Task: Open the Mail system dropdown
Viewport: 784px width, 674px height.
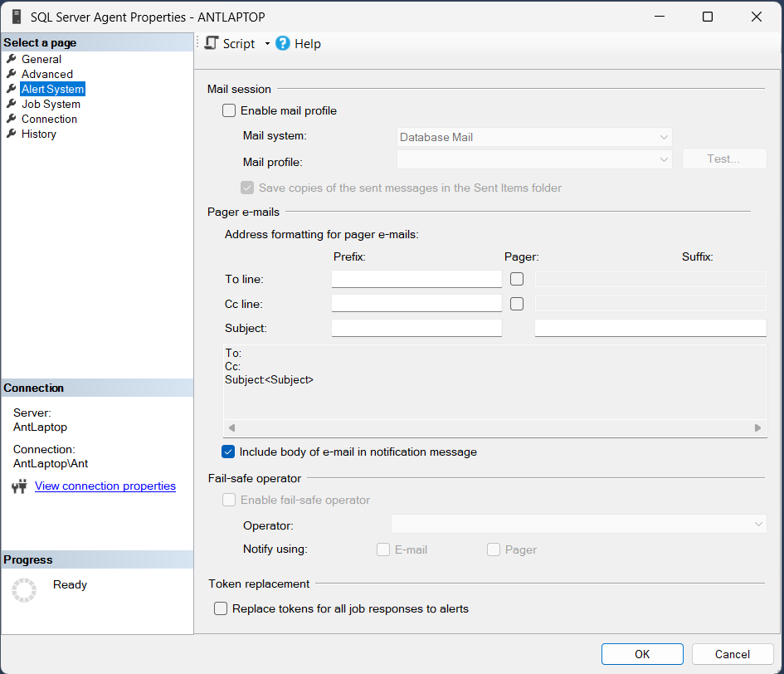Action: 534,137
